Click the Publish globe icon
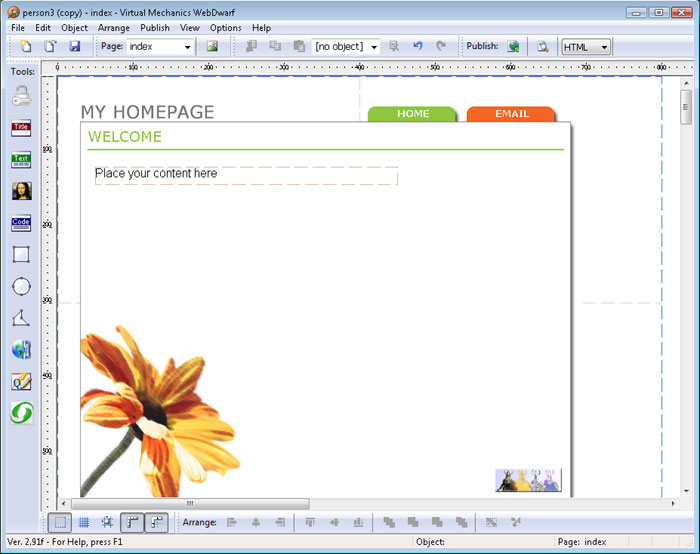 pyautogui.click(x=513, y=47)
